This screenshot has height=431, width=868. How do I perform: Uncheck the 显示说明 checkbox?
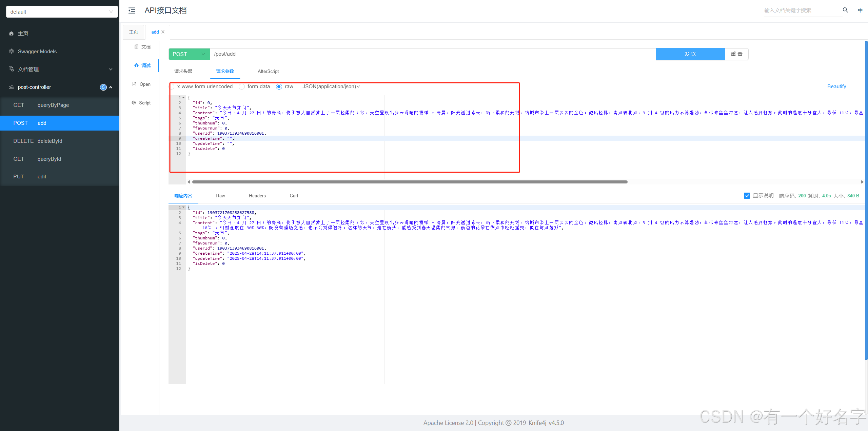[x=747, y=196]
